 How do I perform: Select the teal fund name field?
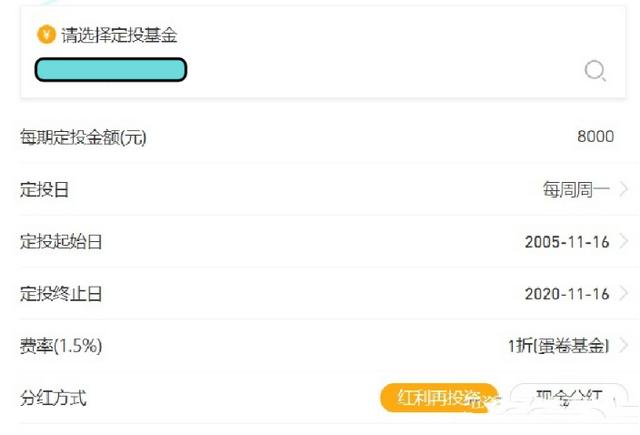click(x=111, y=70)
